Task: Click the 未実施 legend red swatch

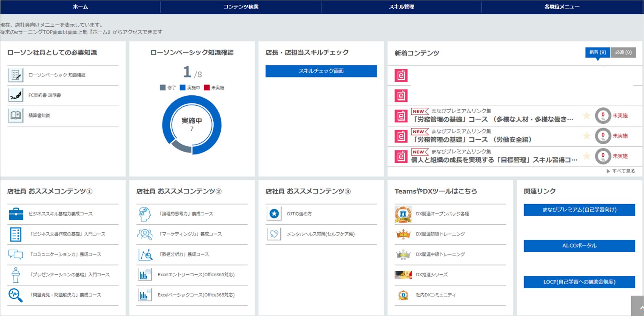Action: 207,88
